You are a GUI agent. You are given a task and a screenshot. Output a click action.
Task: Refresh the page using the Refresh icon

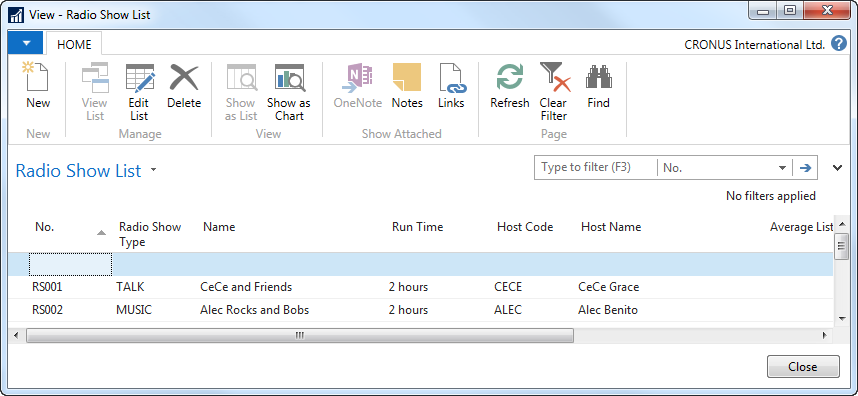(x=509, y=78)
